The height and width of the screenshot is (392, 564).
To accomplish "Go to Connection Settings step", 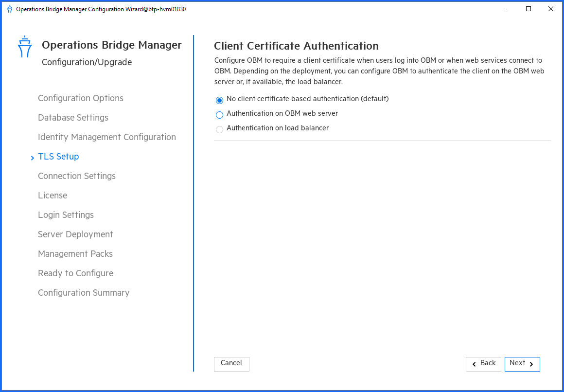I will point(77,176).
